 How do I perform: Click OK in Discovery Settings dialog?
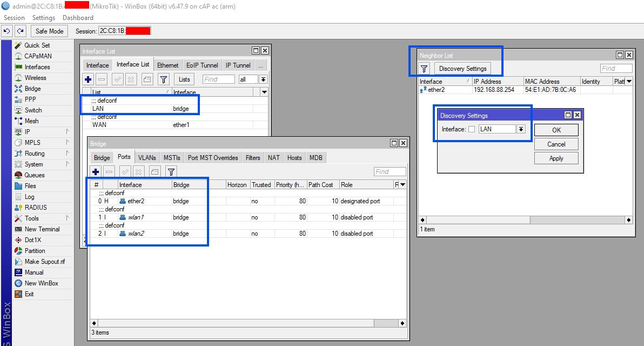click(556, 130)
